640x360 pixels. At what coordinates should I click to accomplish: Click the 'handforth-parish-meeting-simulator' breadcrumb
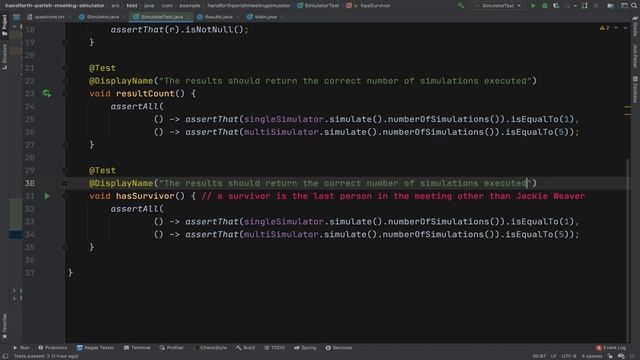click(54, 6)
